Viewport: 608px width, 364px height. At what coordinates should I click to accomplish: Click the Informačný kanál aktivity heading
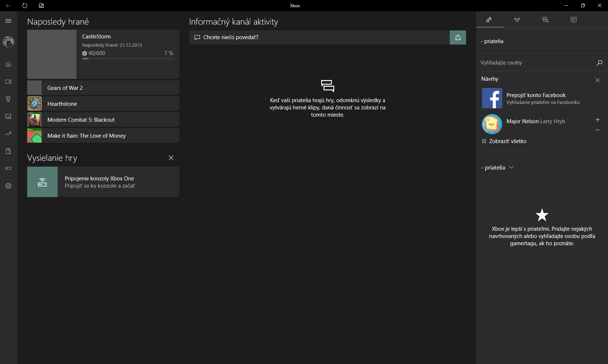coord(234,22)
